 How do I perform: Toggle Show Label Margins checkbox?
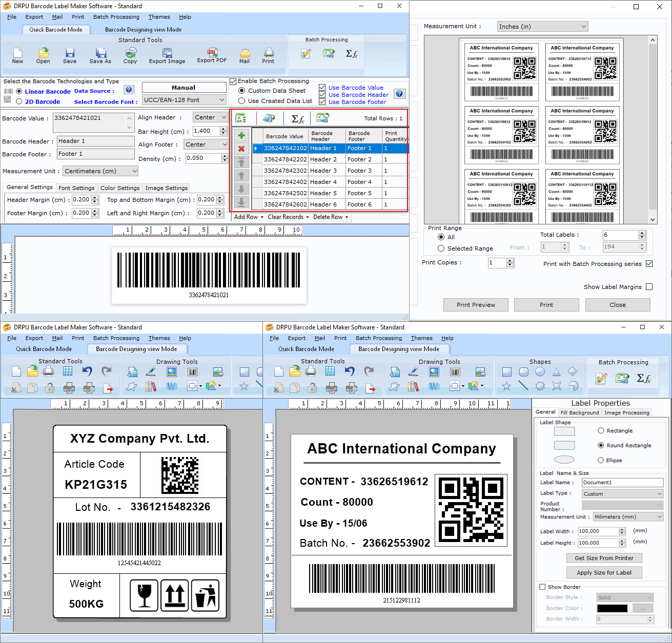click(x=649, y=287)
